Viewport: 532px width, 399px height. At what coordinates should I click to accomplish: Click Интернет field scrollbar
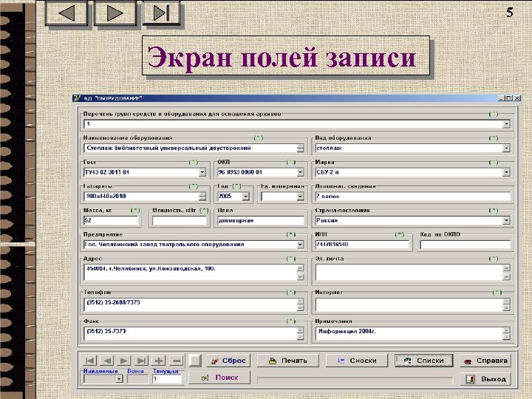(x=506, y=304)
